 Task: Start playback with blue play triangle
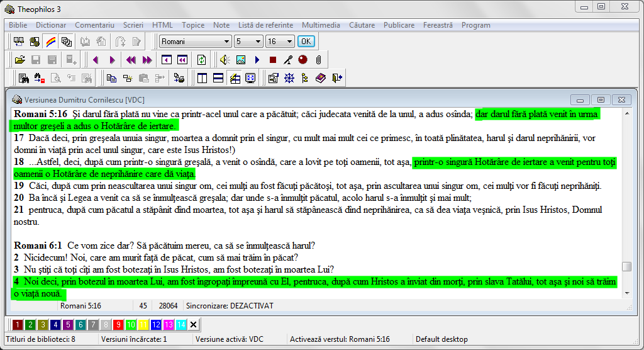coord(257,60)
